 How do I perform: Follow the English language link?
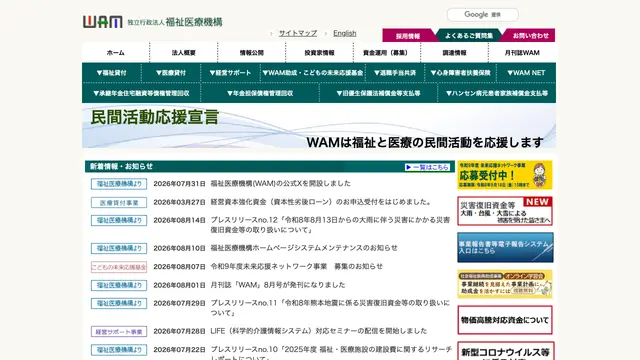(x=344, y=33)
